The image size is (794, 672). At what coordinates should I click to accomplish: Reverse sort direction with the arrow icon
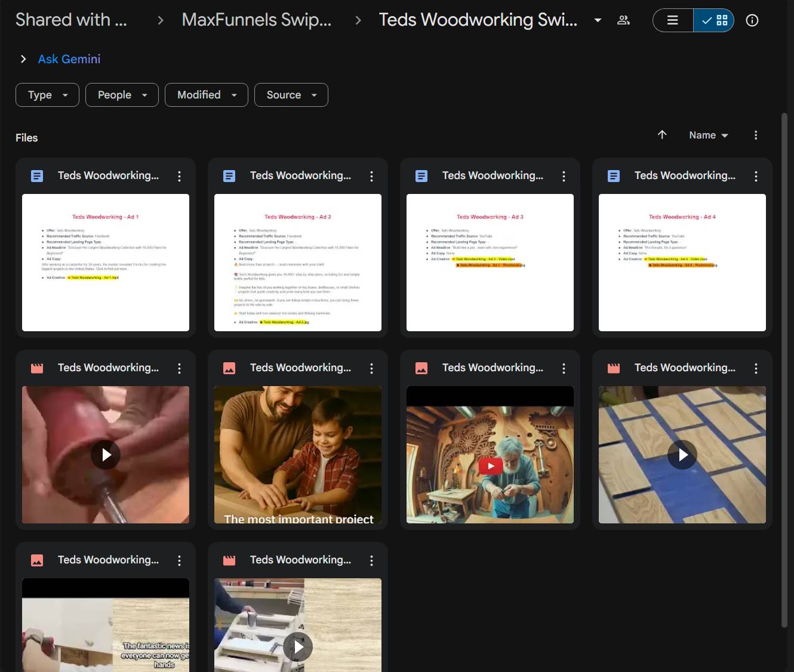pos(662,135)
